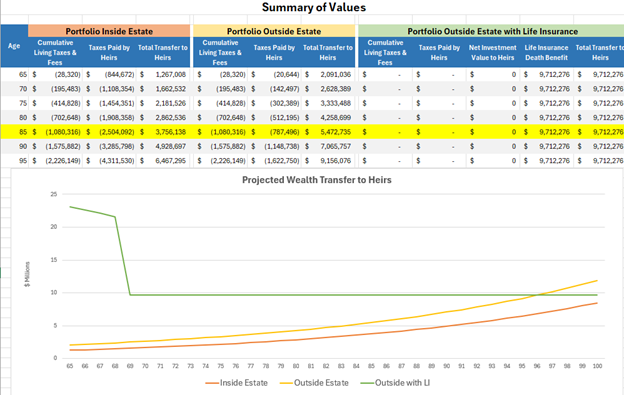Viewport: 624px width, 395px height.
Task: Click the (1,454,351) cell
Action: point(109,103)
